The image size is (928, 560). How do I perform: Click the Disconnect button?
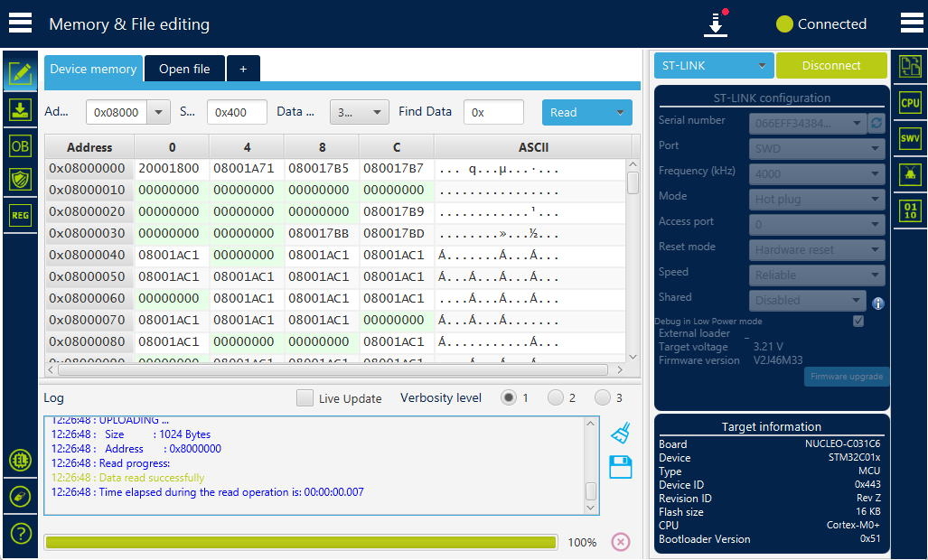(831, 66)
